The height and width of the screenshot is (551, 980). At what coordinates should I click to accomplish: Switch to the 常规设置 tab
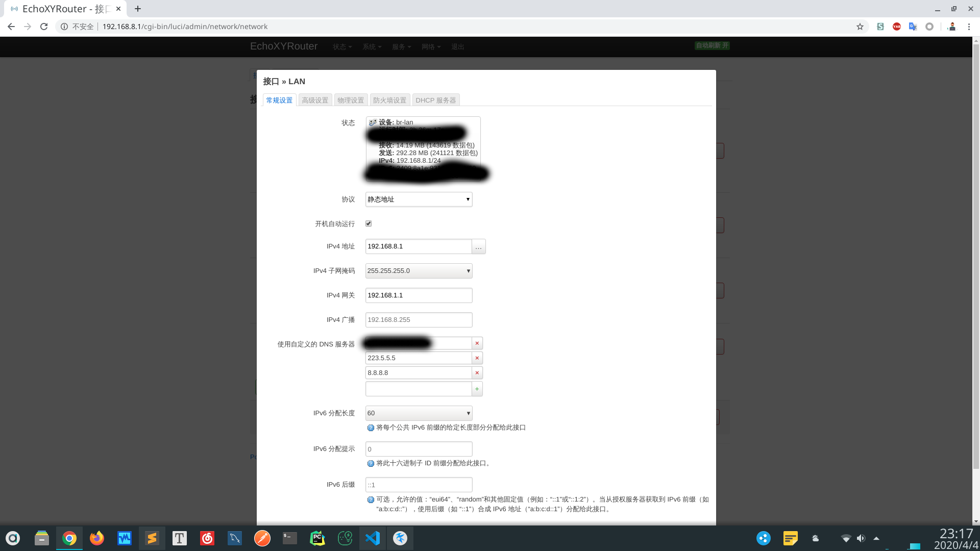point(279,100)
